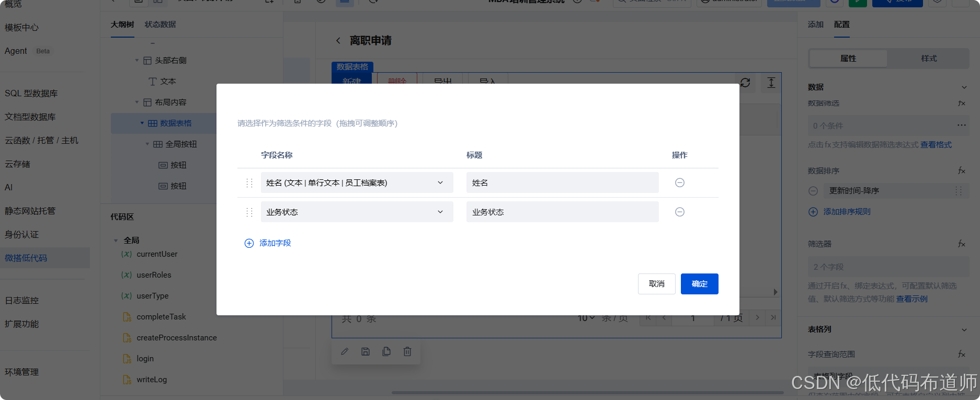Collapse the 头部右侧 tree node
The image size is (980, 400).
coord(137,61)
